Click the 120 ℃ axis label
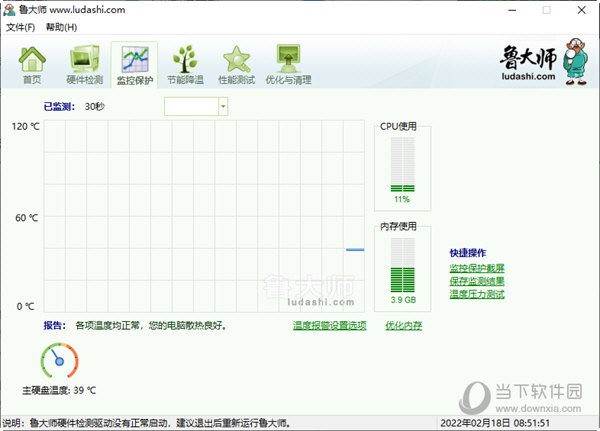This screenshot has height=431, width=600. point(26,126)
